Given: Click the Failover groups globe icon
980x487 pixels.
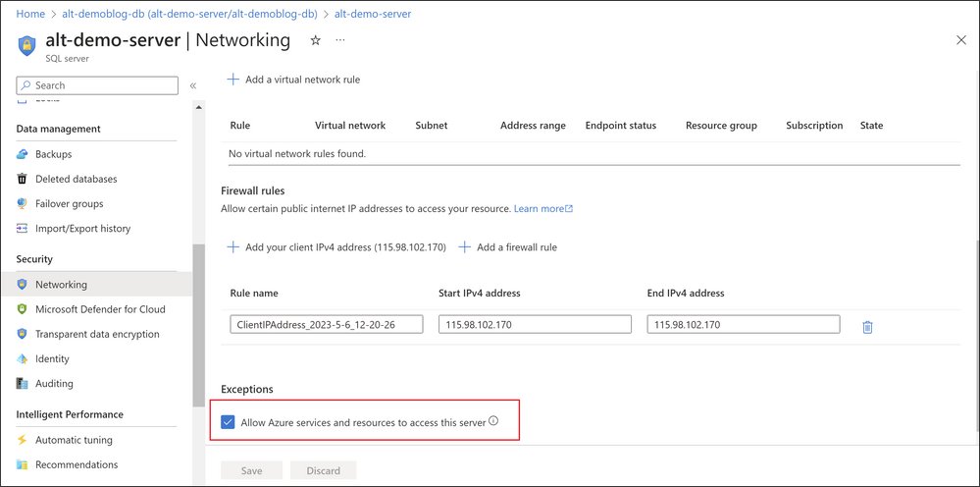Looking at the screenshot, I should tap(23, 204).
